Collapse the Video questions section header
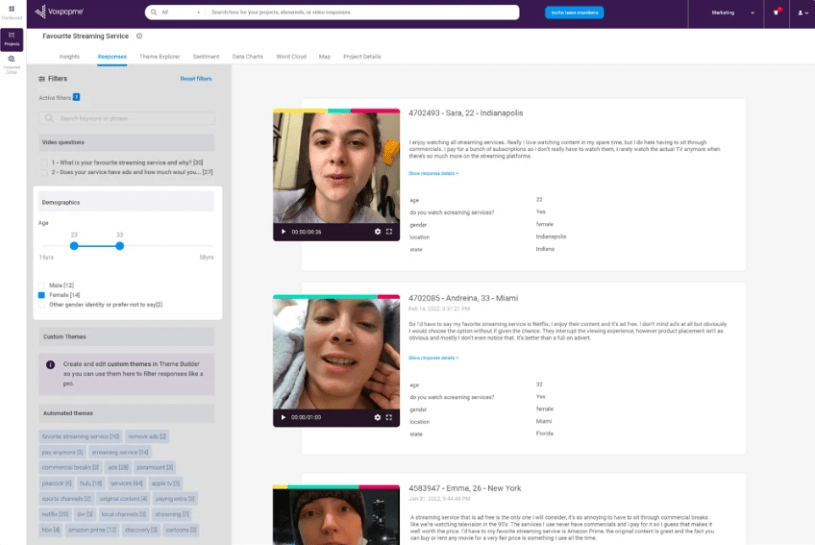This screenshot has height=545, width=815. pyautogui.click(x=126, y=142)
